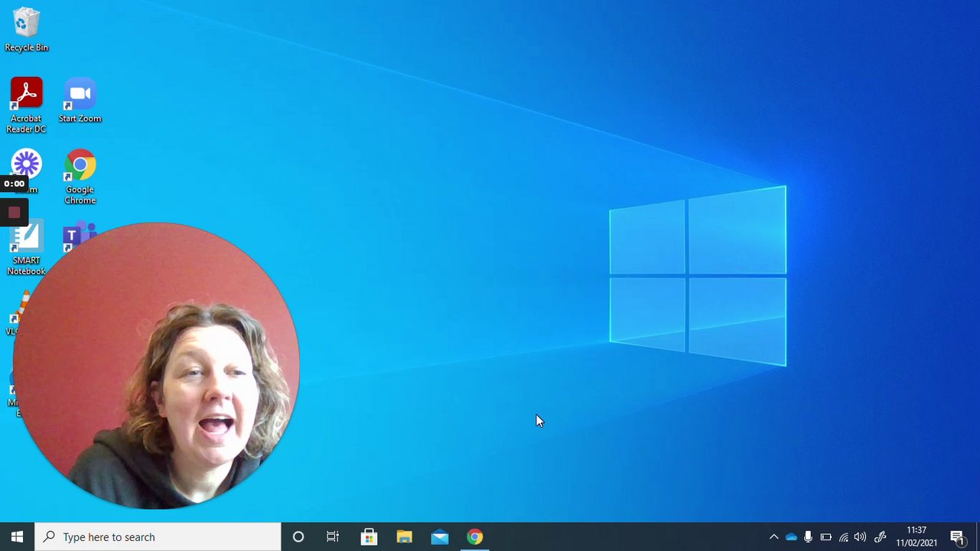The image size is (980, 551).
Task: Open File Explorer from the taskbar
Action: pyautogui.click(x=404, y=536)
